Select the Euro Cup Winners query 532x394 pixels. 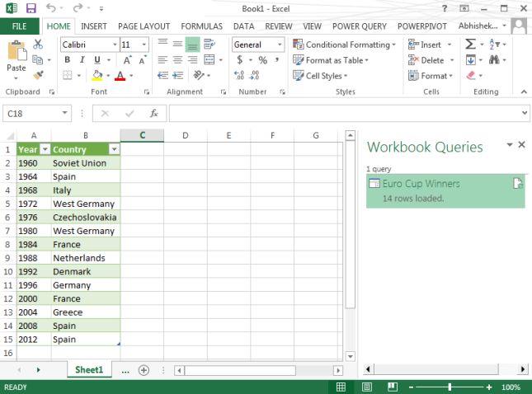[x=445, y=191]
